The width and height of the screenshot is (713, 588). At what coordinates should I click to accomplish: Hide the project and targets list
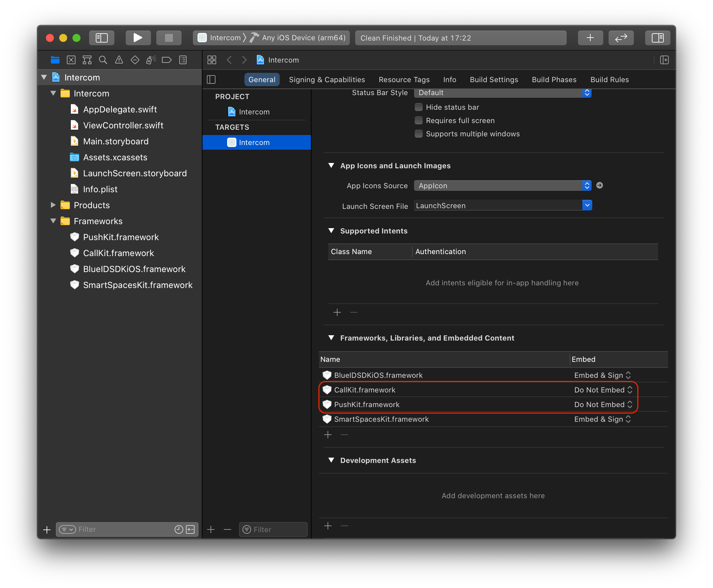tap(211, 79)
